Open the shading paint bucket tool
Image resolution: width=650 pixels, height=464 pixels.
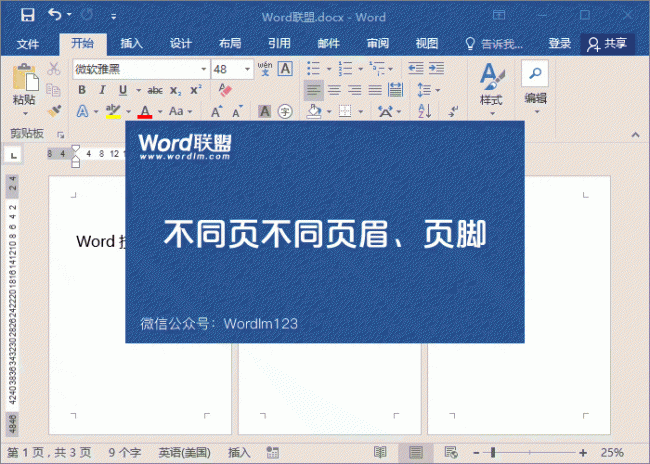click(x=314, y=111)
